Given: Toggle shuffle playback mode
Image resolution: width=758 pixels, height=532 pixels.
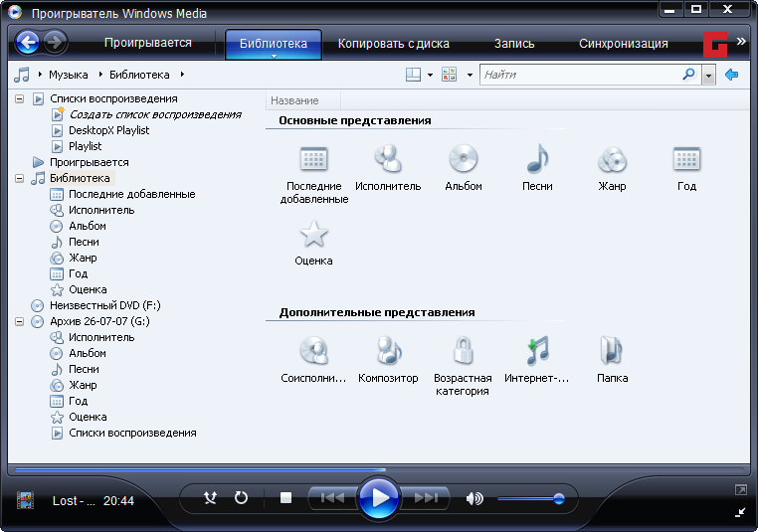Looking at the screenshot, I should pyautogui.click(x=210, y=497).
